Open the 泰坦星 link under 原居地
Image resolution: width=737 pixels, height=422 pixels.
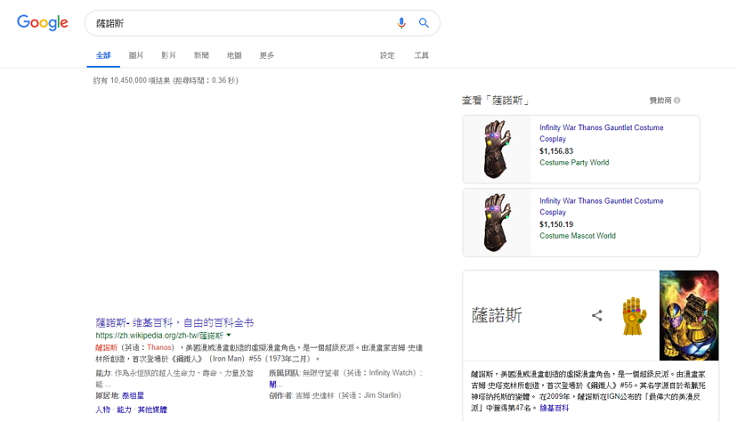133,396
